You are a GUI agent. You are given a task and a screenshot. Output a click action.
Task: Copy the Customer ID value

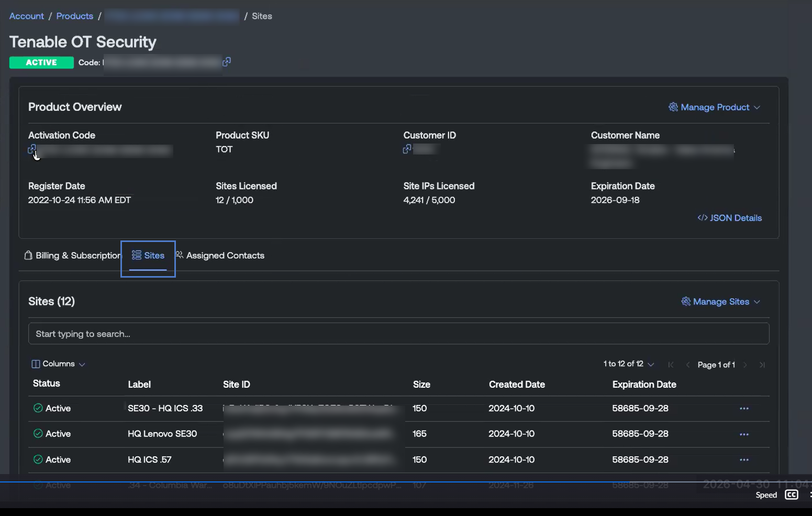(407, 149)
